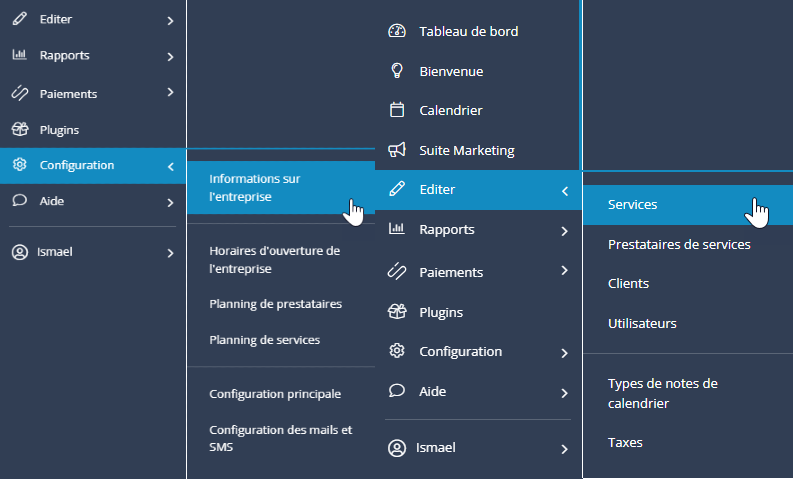This screenshot has height=479, width=793.
Task: Expand Aide chevron in the Configuration-highlighted sidebar
Action: (x=170, y=203)
